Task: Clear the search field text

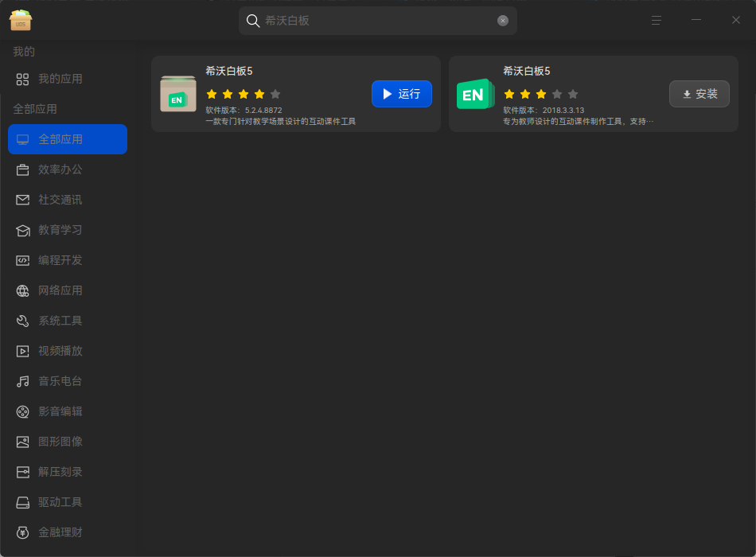Action: pos(502,21)
